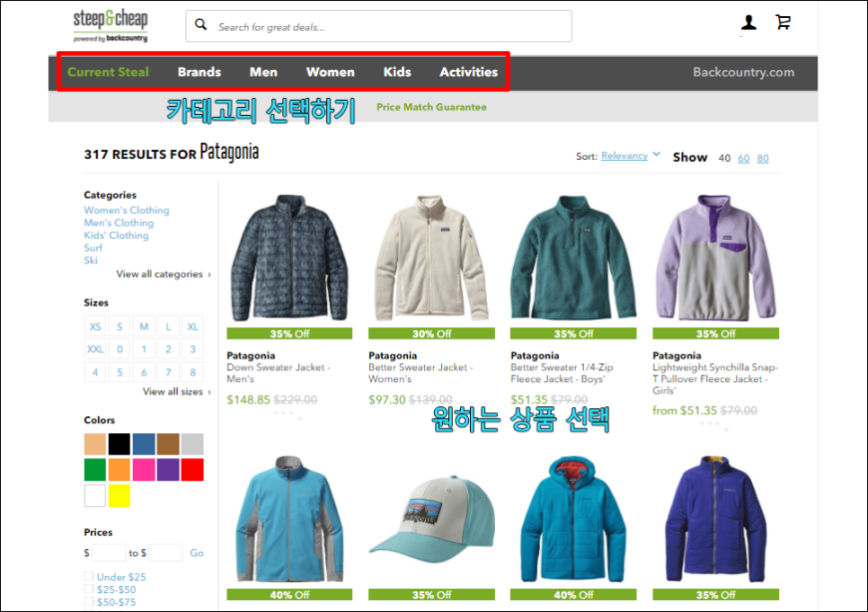
Task: Open the Kids menu
Action: [x=397, y=72]
